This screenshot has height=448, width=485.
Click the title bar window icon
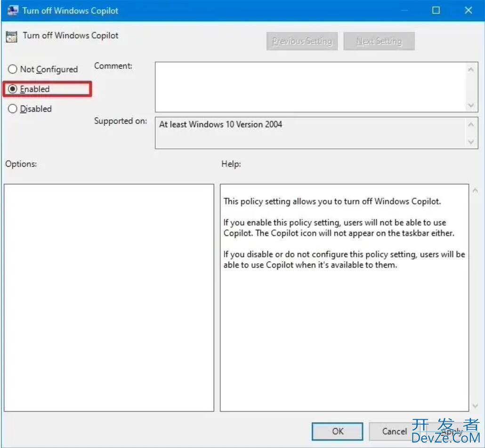[12, 10]
